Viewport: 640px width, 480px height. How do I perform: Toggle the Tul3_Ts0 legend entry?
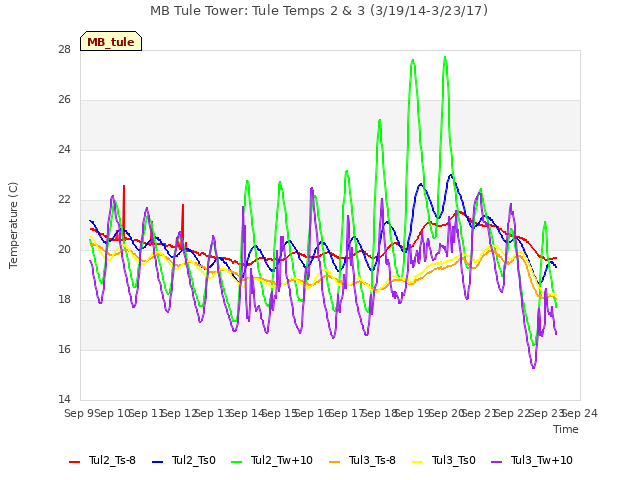tap(444, 460)
